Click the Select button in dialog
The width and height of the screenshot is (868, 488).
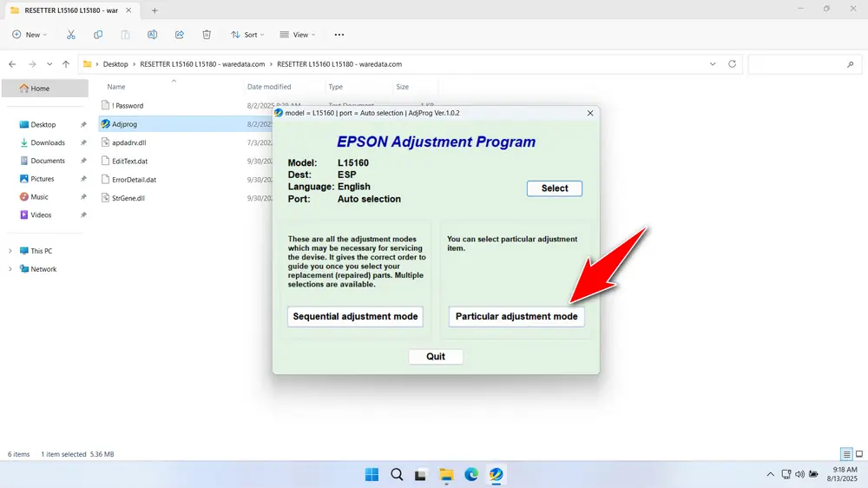pos(554,188)
